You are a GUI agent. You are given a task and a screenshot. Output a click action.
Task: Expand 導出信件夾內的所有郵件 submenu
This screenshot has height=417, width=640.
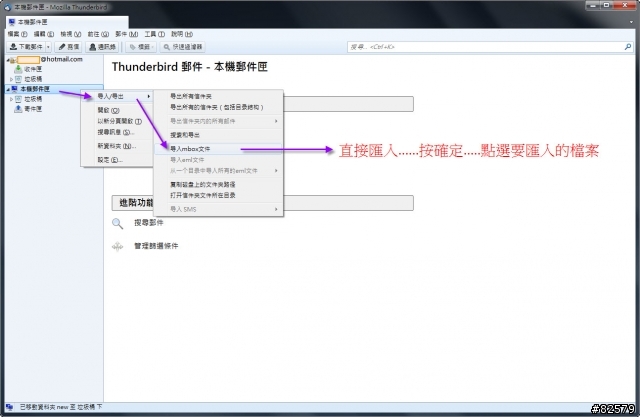coord(218,121)
